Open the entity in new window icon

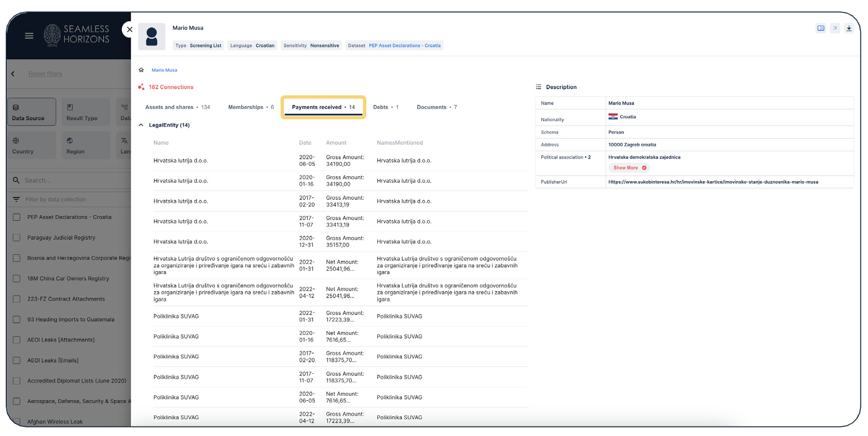click(x=835, y=28)
